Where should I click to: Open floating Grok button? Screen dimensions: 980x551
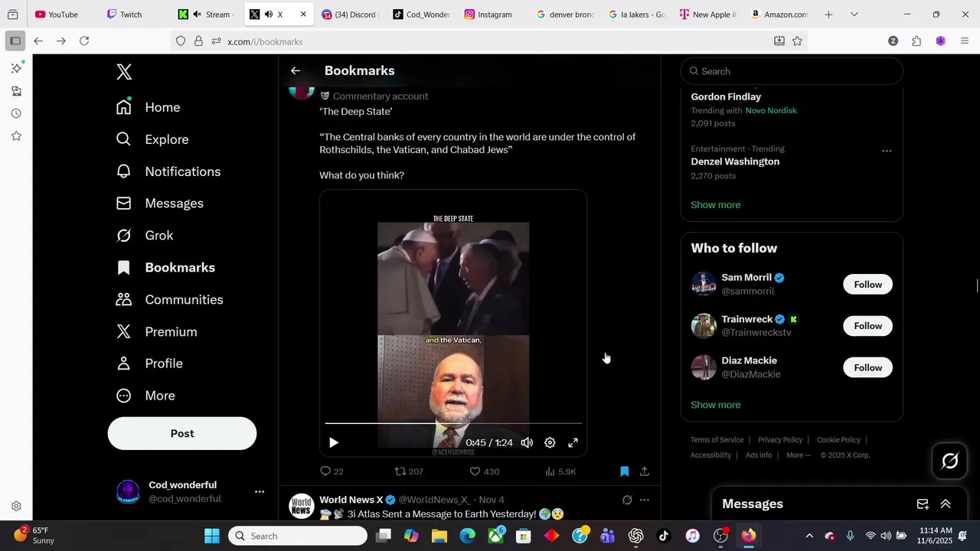tap(950, 461)
